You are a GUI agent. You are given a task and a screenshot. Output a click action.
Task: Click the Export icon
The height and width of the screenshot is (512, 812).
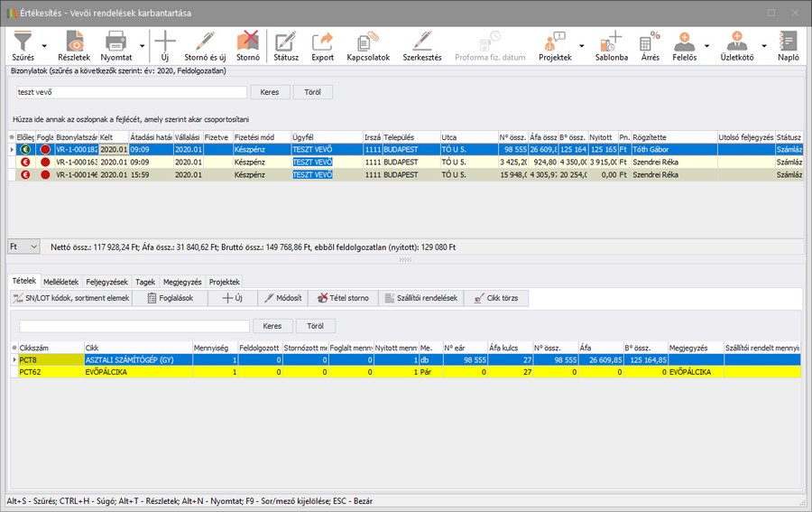322,45
